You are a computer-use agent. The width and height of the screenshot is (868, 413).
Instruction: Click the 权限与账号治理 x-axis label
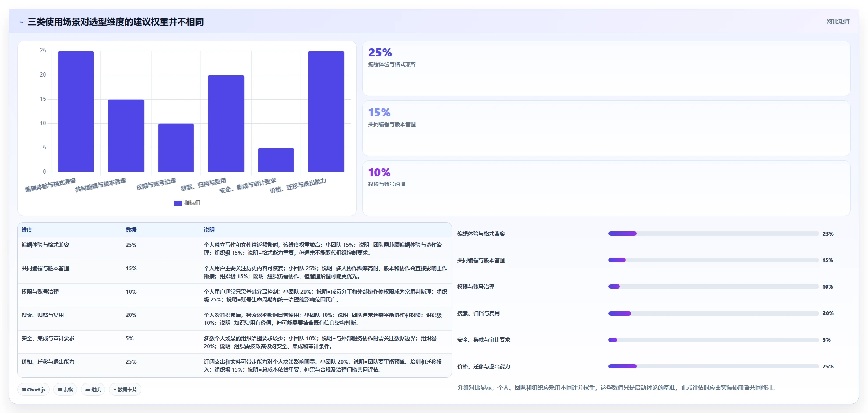[156, 184]
